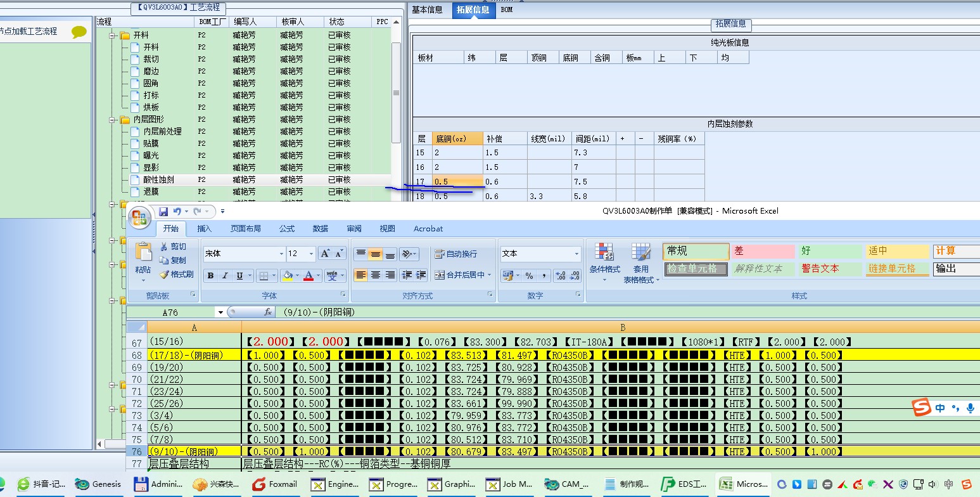Click the formula bar input field

point(627,312)
